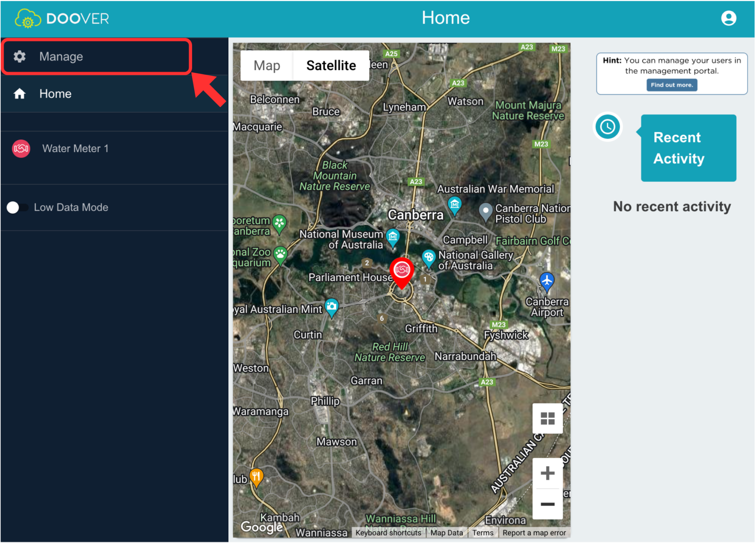Viewport: 756px width, 543px height.
Task: Click the Royal Australian Mint camera marker
Action: [332, 308]
